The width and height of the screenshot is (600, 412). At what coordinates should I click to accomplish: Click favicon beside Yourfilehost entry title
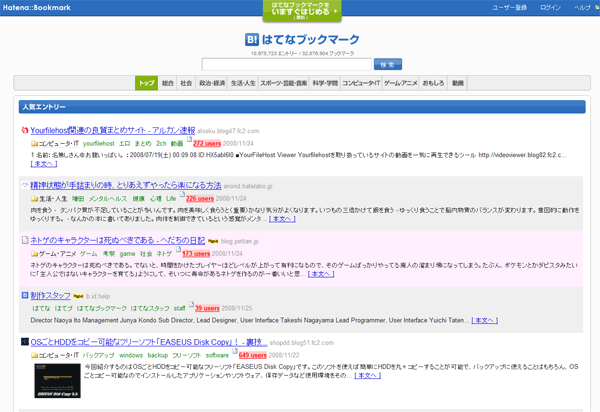coord(25,130)
